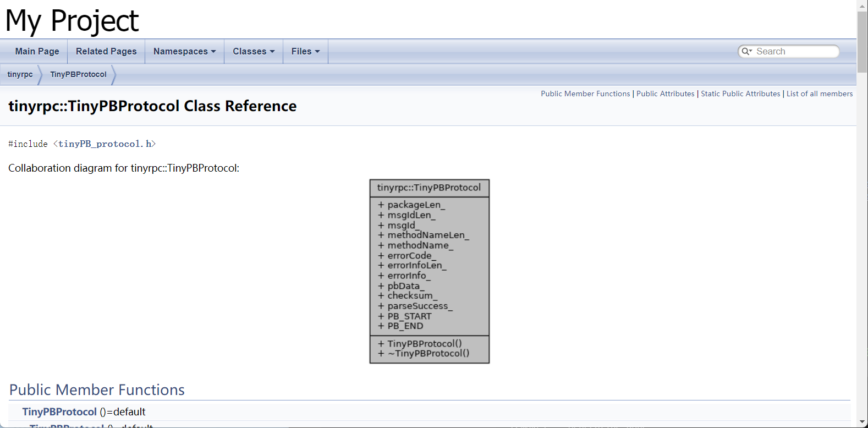Go to TinyPBProtocol breadcrumb
Image resolution: width=868 pixels, height=428 pixels.
click(x=78, y=74)
